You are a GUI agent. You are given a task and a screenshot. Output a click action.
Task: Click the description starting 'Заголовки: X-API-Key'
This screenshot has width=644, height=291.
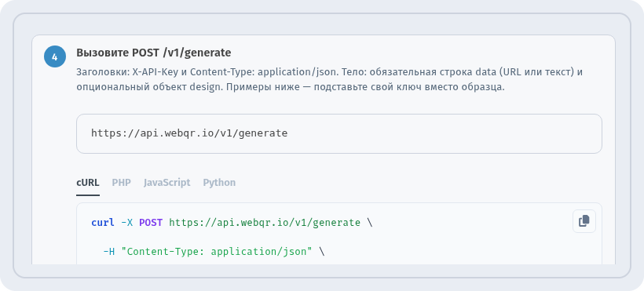click(x=330, y=80)
